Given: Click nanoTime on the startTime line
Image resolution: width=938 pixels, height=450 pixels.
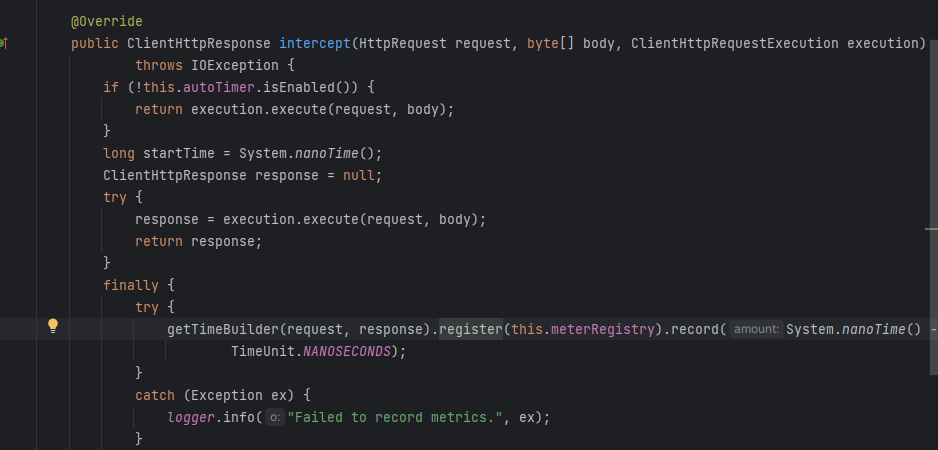Looking at the screenshot, I should tap(327, 153).
